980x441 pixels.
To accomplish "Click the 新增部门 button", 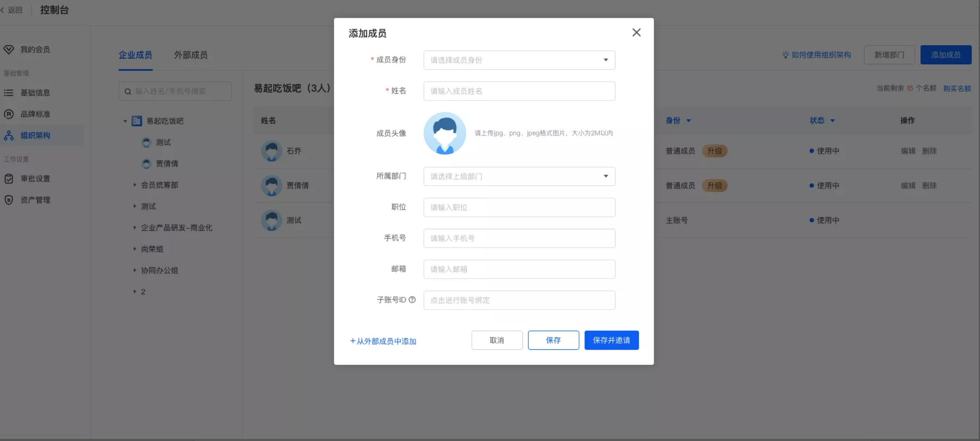I will click(889, 55).
